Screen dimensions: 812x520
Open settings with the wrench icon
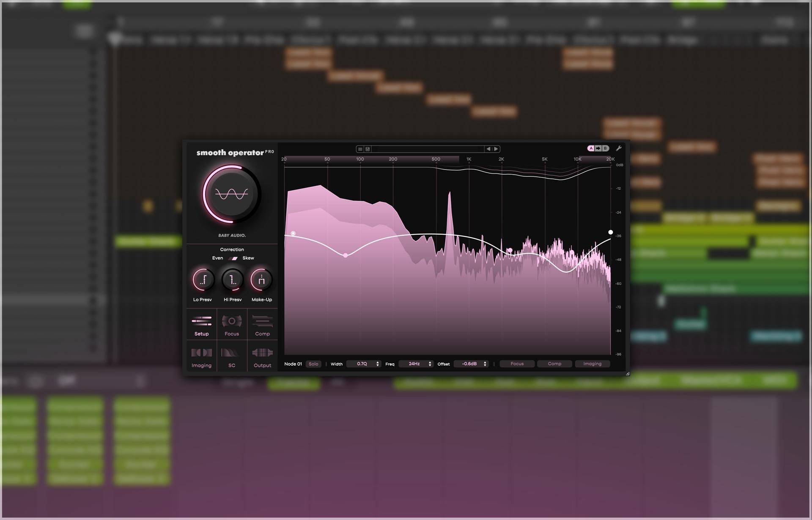coord(619,148)
